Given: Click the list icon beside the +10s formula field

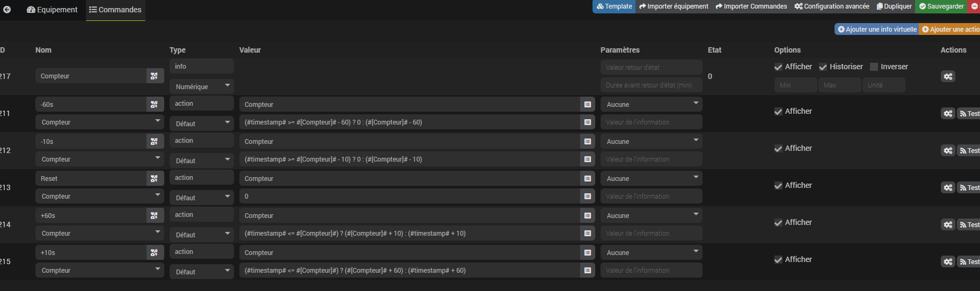Looking at the screenshot, I should point(588,271).
